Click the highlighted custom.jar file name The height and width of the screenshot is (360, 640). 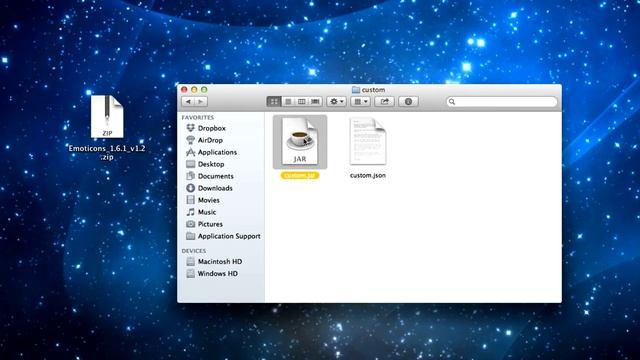click(x=300, y=176)
